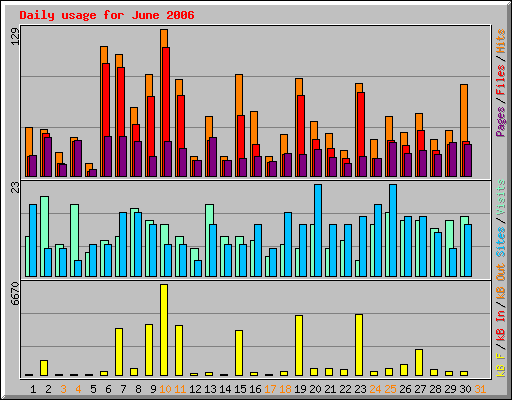The image size is (512, 400).
Task: Click day label 2 on the x-axis
Action: click(x=48, y=389)
